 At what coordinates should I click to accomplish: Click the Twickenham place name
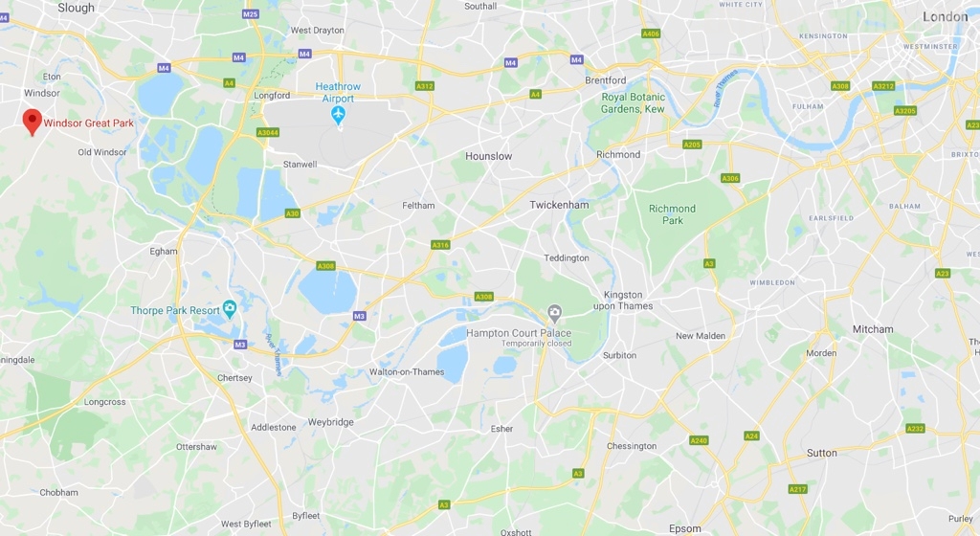pos(559,205)
